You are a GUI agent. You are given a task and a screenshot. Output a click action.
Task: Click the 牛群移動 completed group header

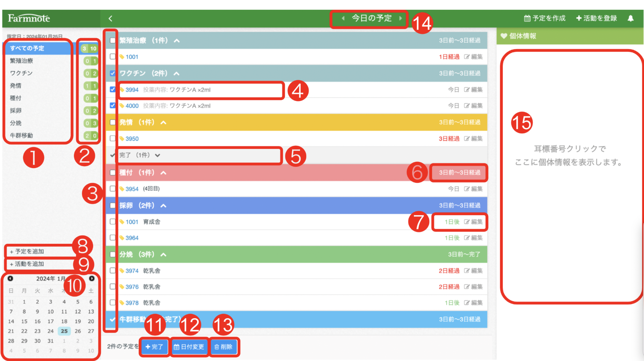tap(297, 319)
